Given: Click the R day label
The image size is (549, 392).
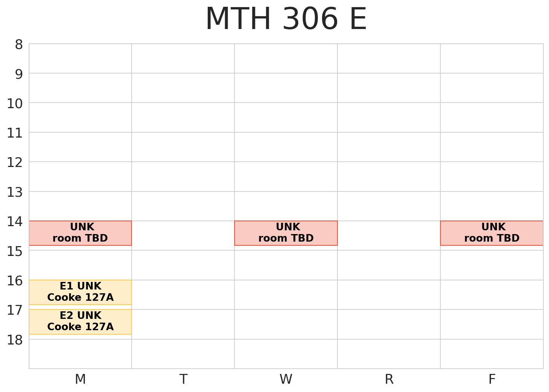Looking at the screenshot, I should [x=389, y=379].
